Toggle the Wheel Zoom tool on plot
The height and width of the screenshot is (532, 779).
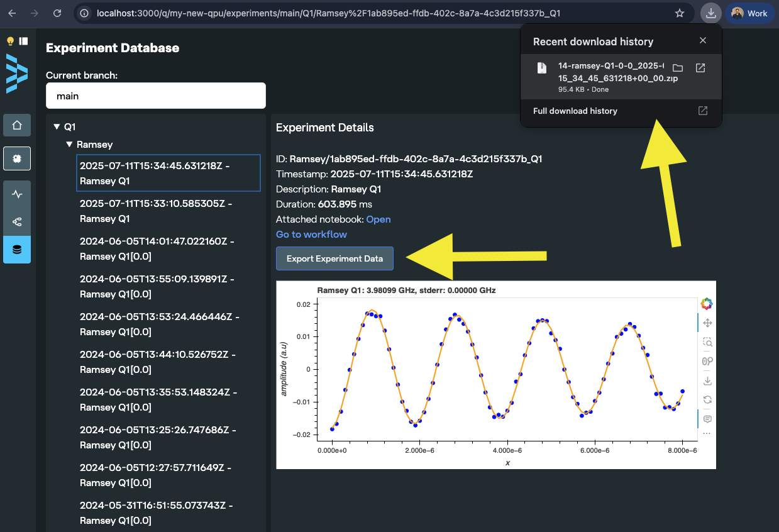pyautogui.click(x=707, y=362)
